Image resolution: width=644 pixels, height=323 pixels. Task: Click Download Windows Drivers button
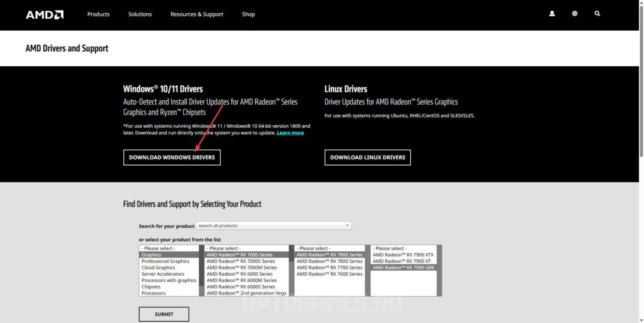coord(172,157)
